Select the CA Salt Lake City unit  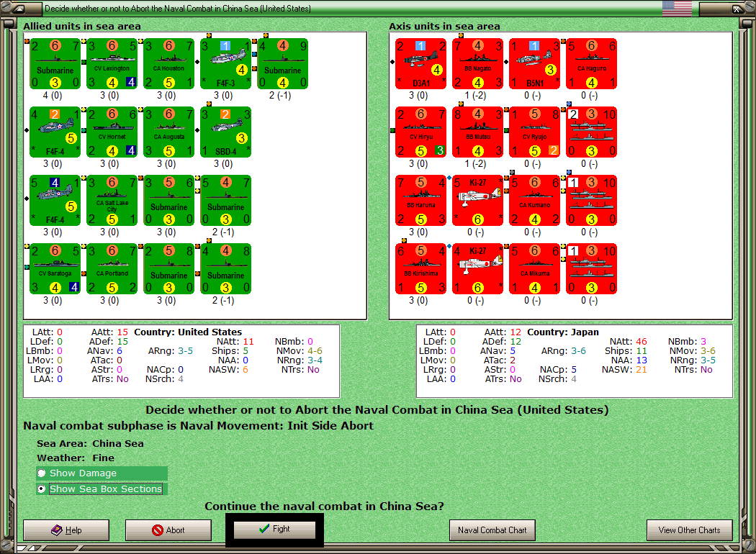tap(112, 201)
